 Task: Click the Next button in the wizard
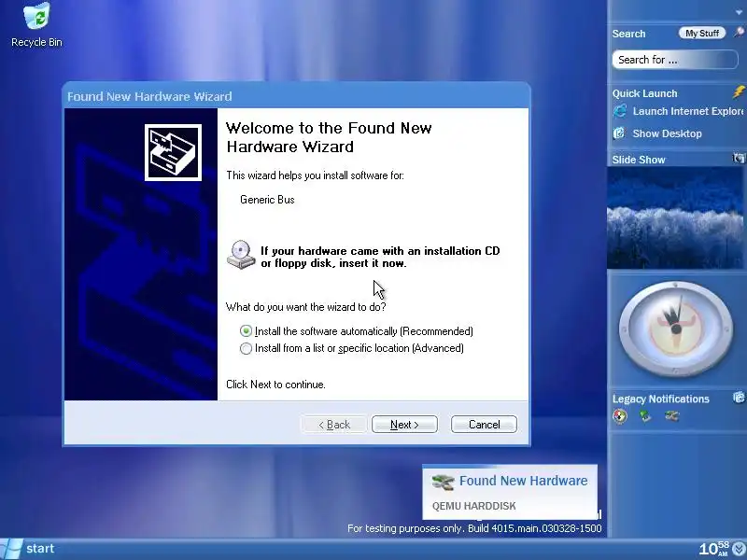[404, 425]
